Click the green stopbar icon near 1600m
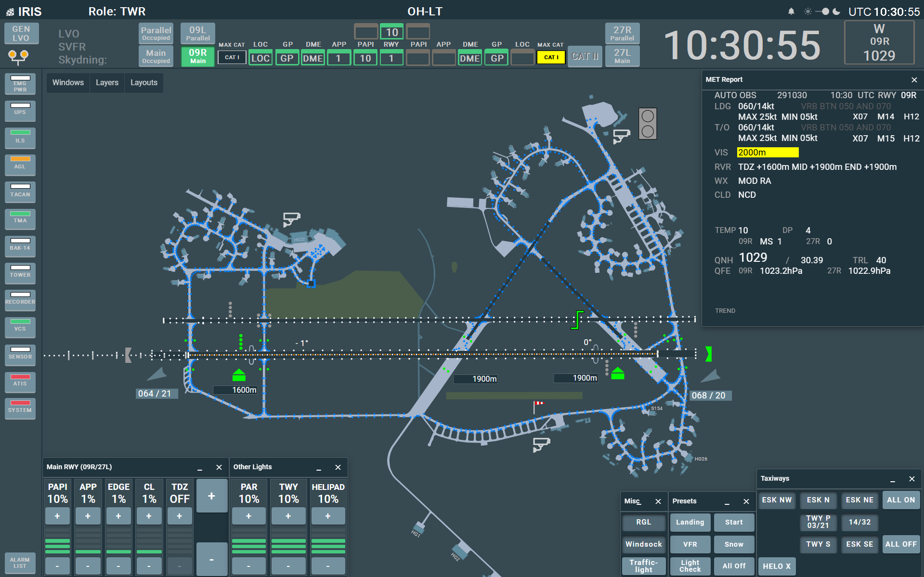This screenshot has height=577, width=924. (239, 375)
